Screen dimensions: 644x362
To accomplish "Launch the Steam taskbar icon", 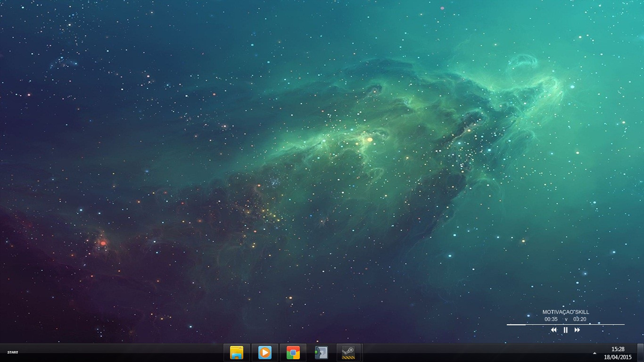I will point(348,353).
